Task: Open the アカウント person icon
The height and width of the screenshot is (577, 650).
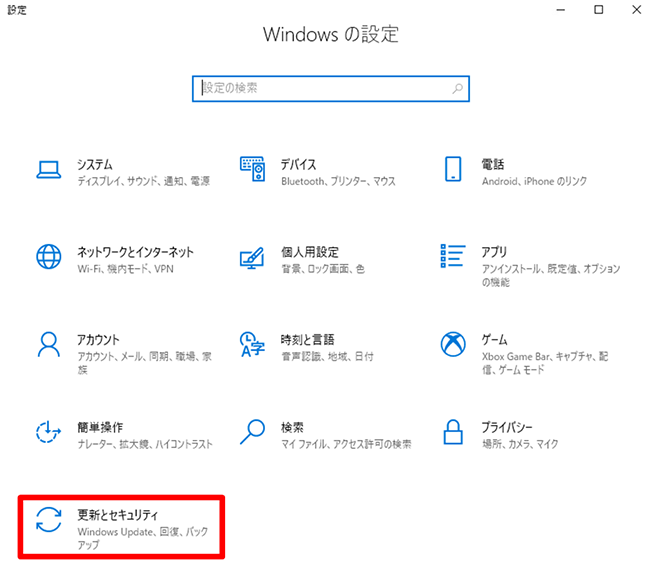Action: [x=49, y=344]
